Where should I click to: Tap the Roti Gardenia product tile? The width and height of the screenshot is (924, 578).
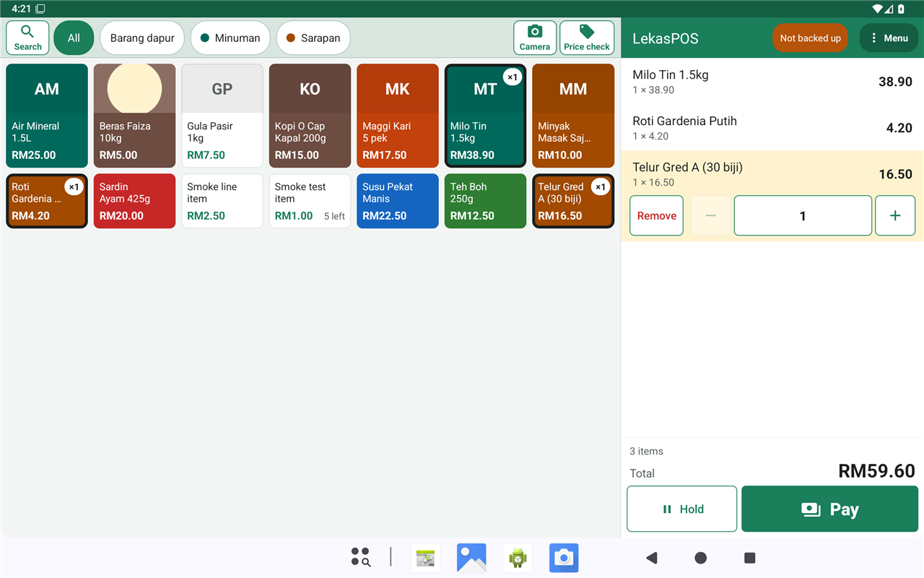coord(47,201)
